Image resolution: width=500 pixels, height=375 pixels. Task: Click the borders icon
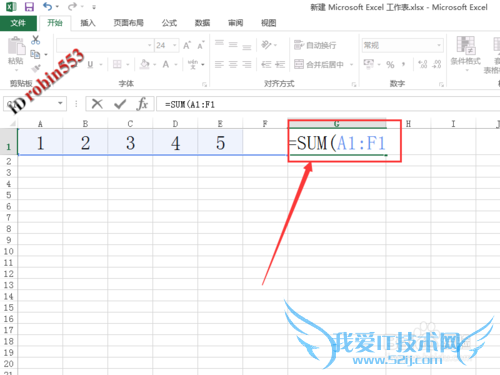click(117, 64)
